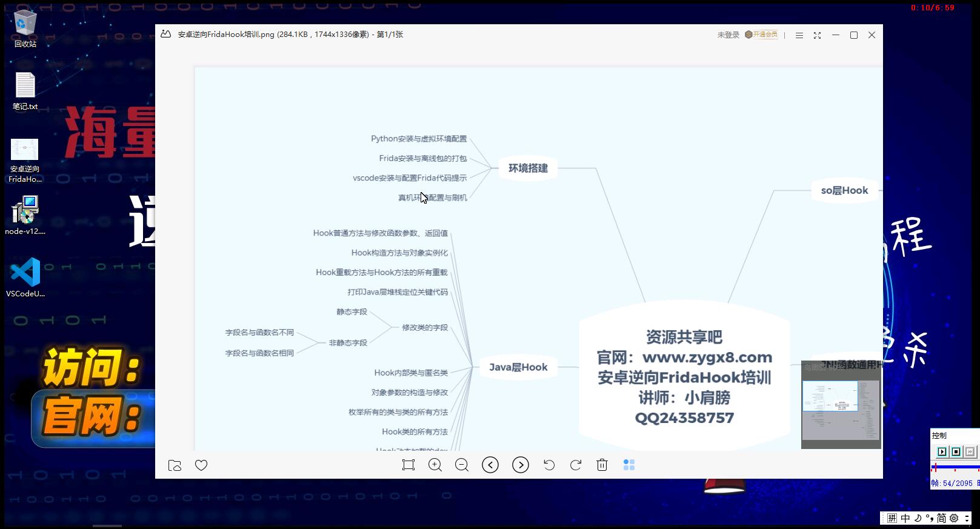Toggle IME 简 simplified/traditional
Image resolution: width=980 pixels, height=529 pixels.
coord(941,518)
